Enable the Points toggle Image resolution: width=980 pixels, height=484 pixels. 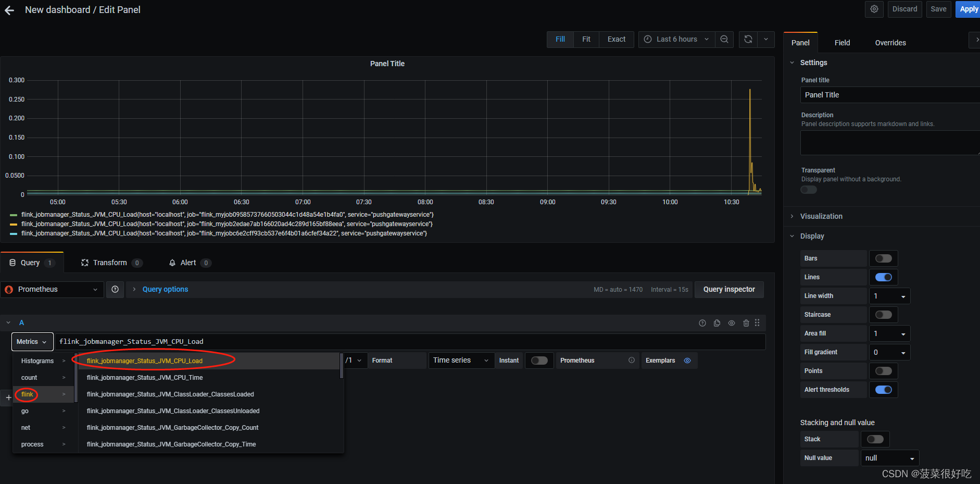pyautogui.click(x=884, y=371)
